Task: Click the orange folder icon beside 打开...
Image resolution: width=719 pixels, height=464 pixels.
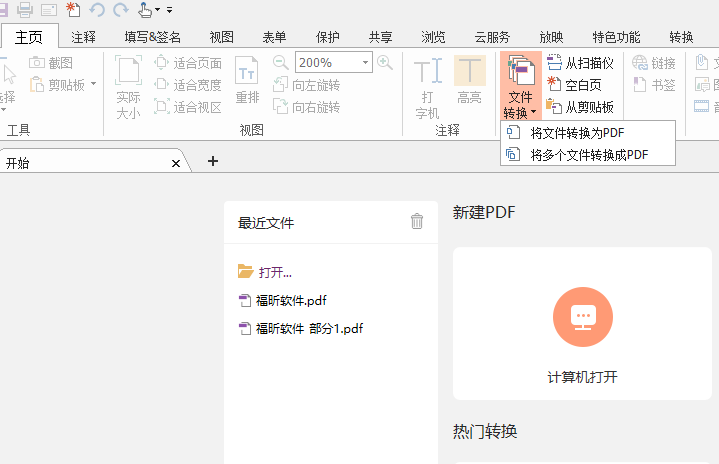Action: click(245, 271)
